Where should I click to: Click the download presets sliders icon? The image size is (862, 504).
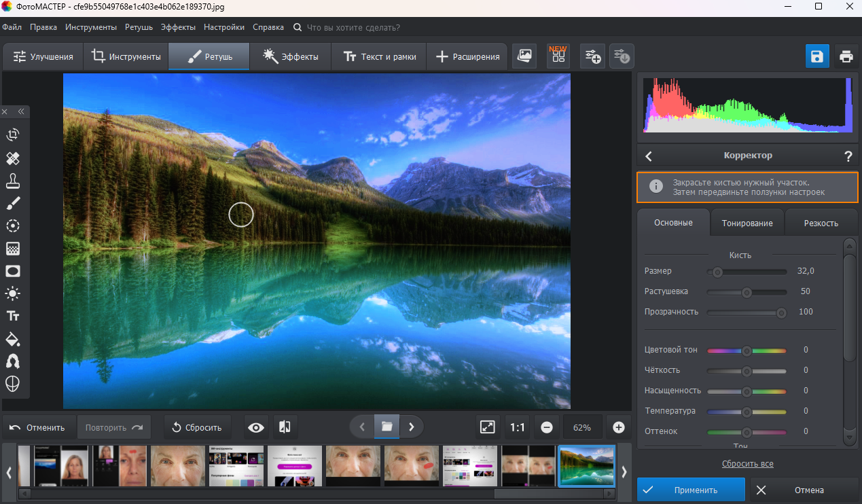(x=621, y=56)
